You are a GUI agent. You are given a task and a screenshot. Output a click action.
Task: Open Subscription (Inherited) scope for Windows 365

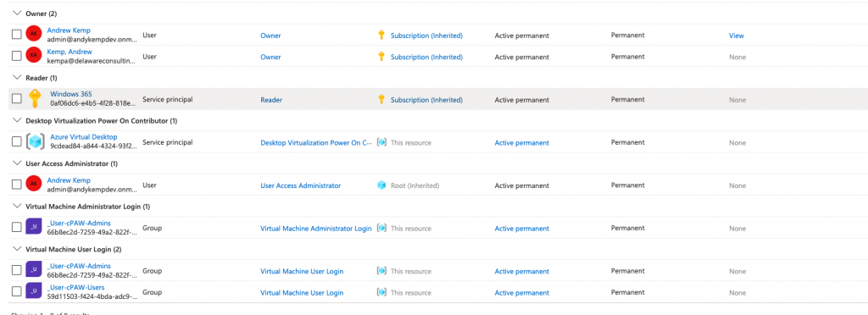(x=426, y=100)
